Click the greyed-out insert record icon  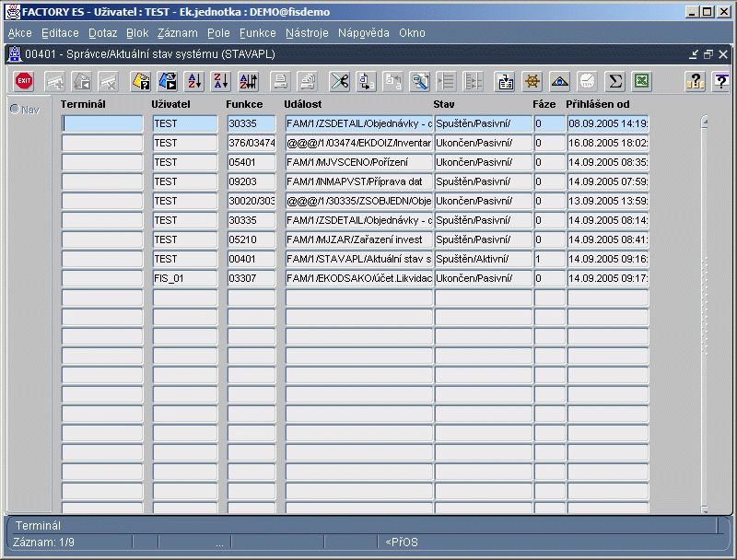tap(54, 81)
